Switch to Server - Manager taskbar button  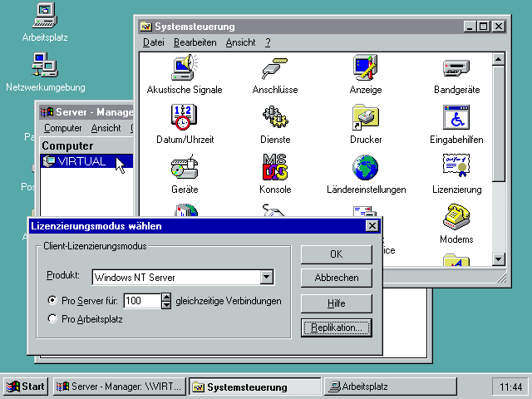click(120, 387)
